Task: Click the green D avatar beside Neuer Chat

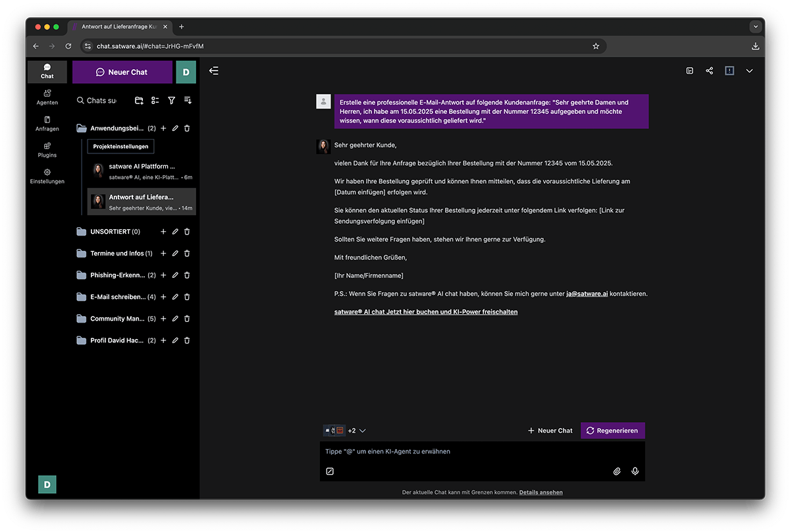Action: point(186,72)
